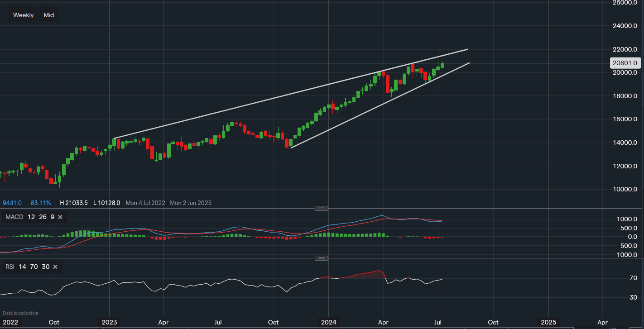Click the MACD panel resize grip handle
Image resolution: width=644 pixels, height=329 pixels.
pos(322,208)
